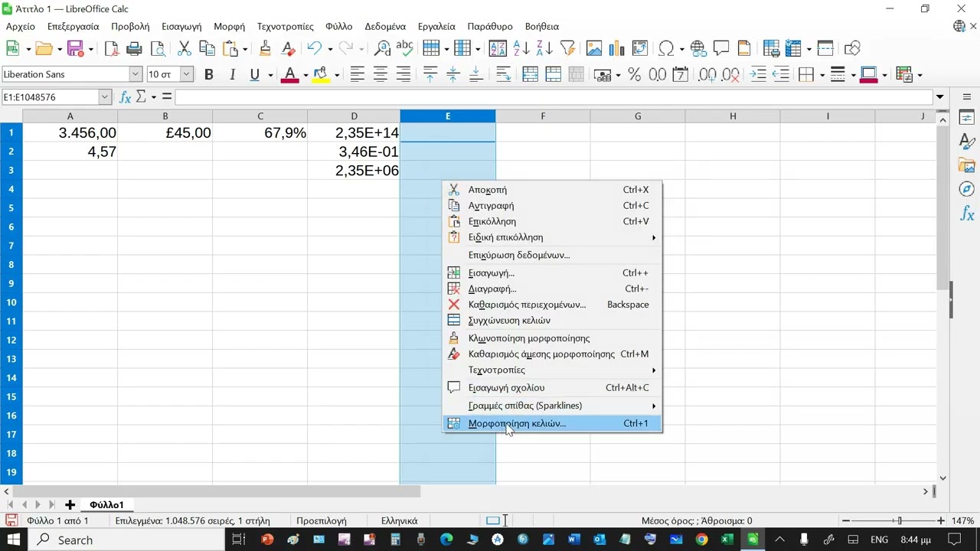Toggle Wrap text icon
The width and height of the screenshot is (980, 551).
pos(503,74)
